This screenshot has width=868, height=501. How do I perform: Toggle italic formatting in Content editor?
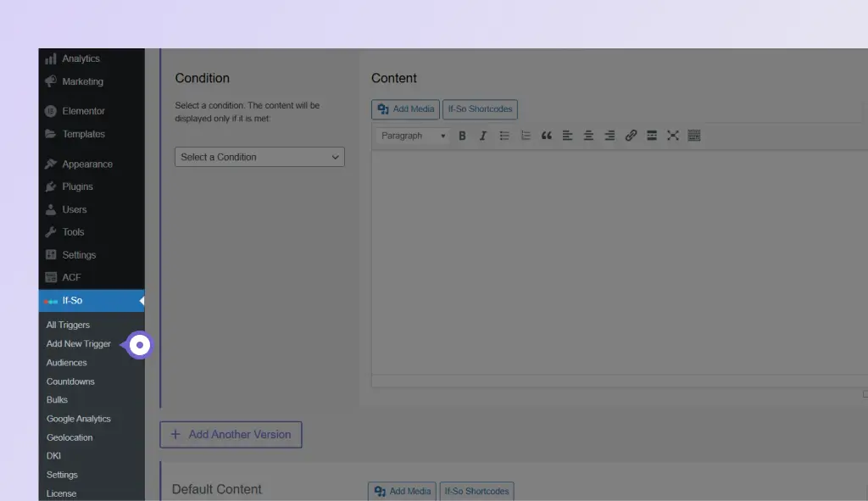coord(482,136)
